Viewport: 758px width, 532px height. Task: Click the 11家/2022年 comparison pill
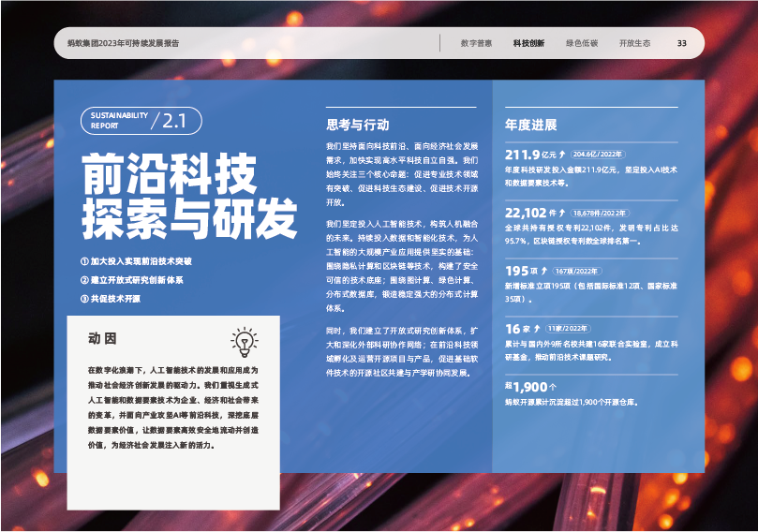[567, 329]
